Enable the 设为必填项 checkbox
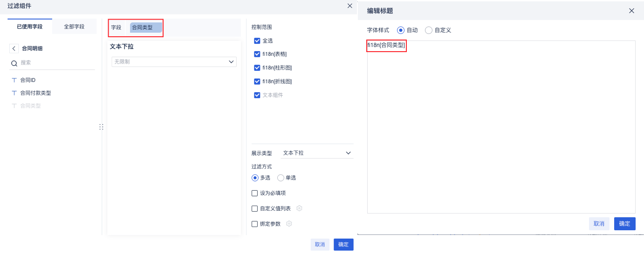Image resolution: width=644 pixels, height=254 pixels. [254, 193]
